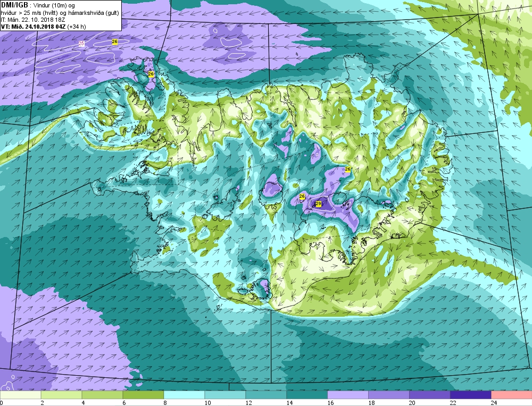532x406 pixels.
Task: Click the legend scale value '20'
Action: [x=412, y=403]
